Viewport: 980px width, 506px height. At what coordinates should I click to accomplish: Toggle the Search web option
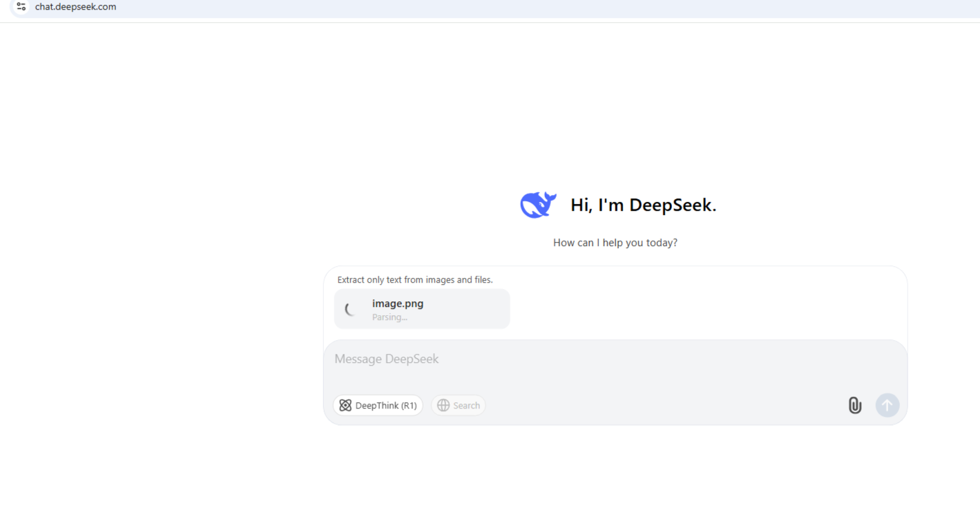click(459, 406)
